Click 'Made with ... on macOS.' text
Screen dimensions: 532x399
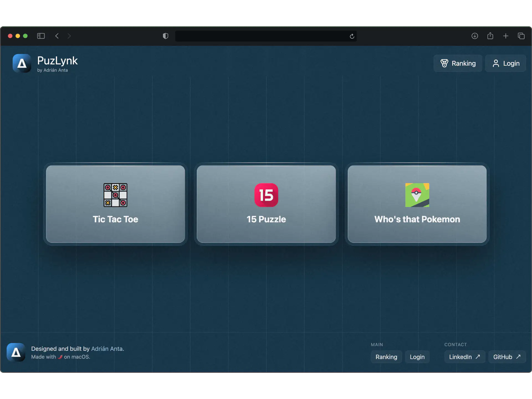61,357
